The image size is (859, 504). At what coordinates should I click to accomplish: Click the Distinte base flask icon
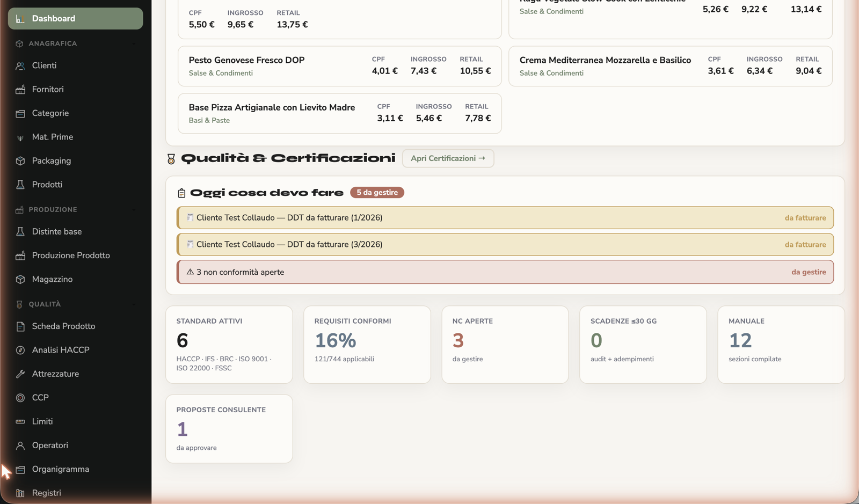(x=20, y=232)
